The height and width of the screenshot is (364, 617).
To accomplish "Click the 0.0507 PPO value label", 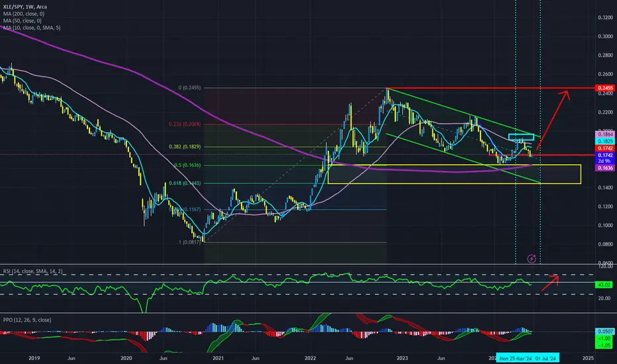I will (x=605, y=332).
